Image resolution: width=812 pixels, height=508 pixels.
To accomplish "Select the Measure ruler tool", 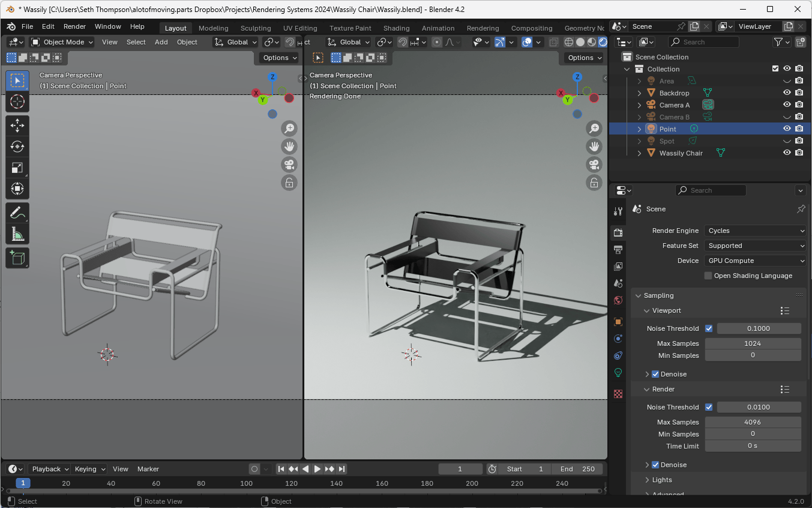I will (x=17, y=234).
